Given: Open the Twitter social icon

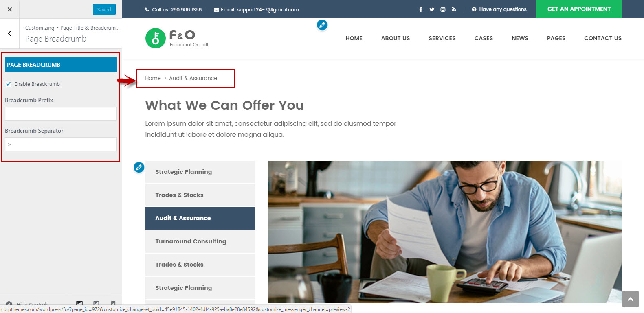Looking at the screenshot, I should (432, 9).
